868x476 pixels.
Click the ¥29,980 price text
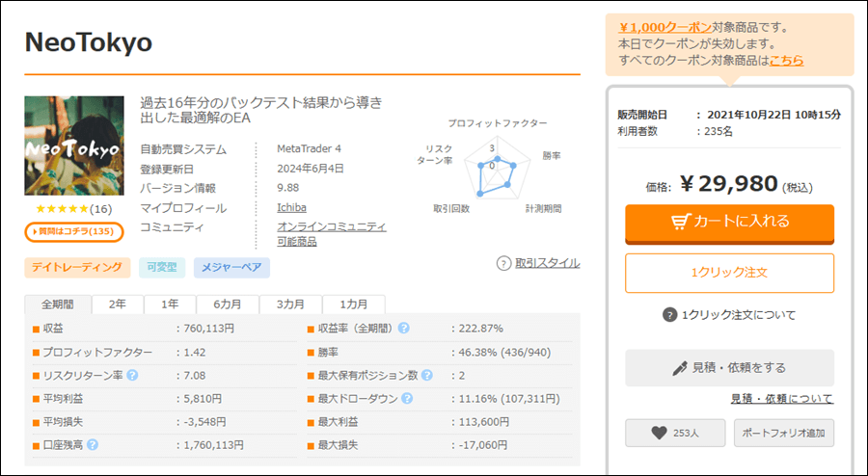(x=728, y=184)
